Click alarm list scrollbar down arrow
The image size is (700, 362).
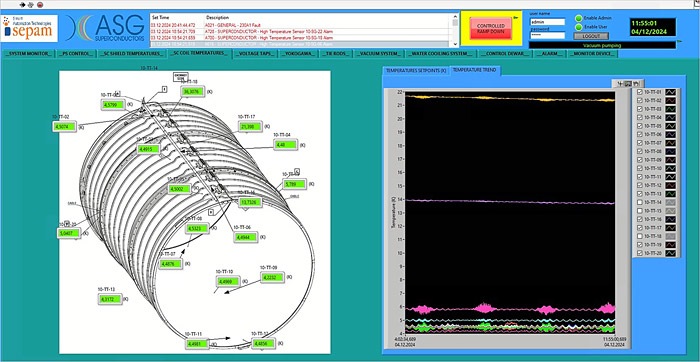tap(455, 44)
